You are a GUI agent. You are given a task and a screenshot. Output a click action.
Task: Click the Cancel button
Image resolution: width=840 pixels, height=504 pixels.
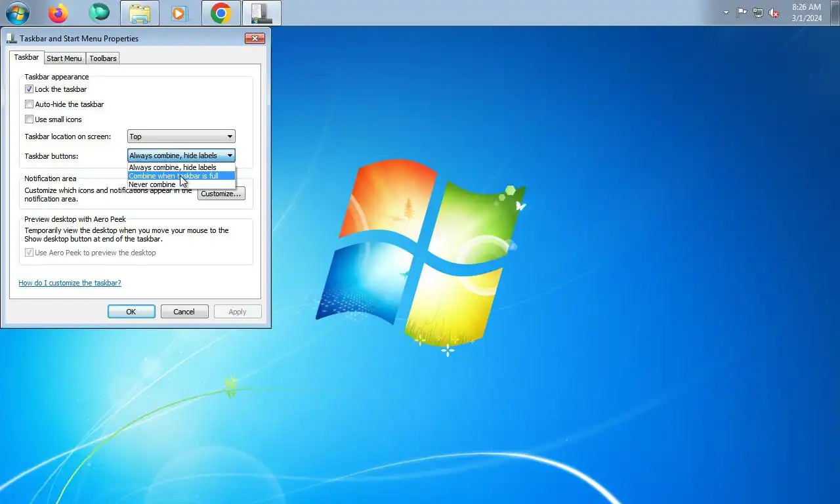184,312
